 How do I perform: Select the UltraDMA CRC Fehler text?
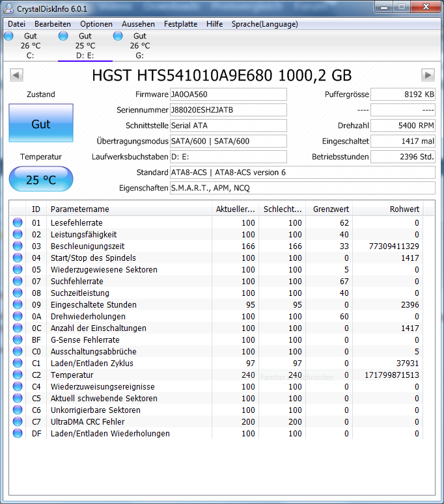click(x=87, y=421)
